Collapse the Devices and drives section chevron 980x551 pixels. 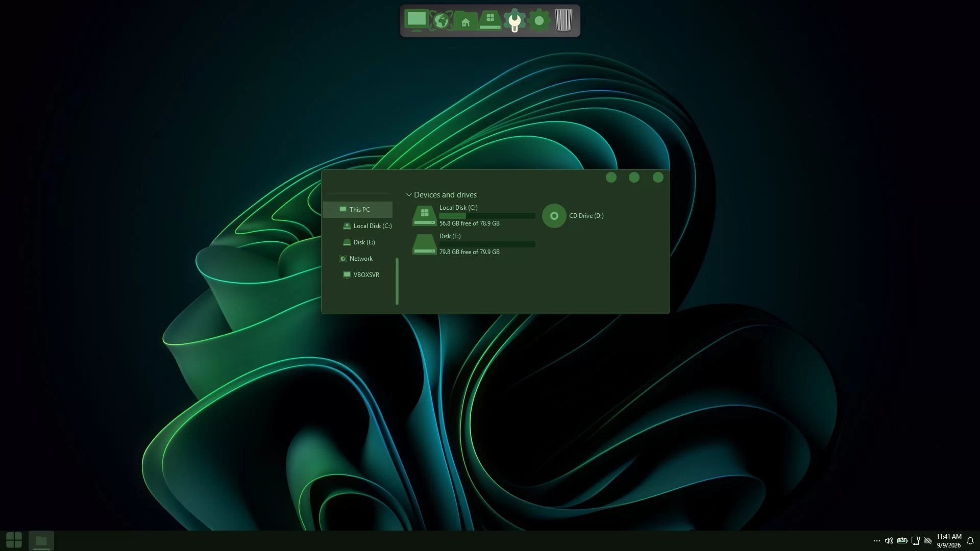[x=409, y=195]
